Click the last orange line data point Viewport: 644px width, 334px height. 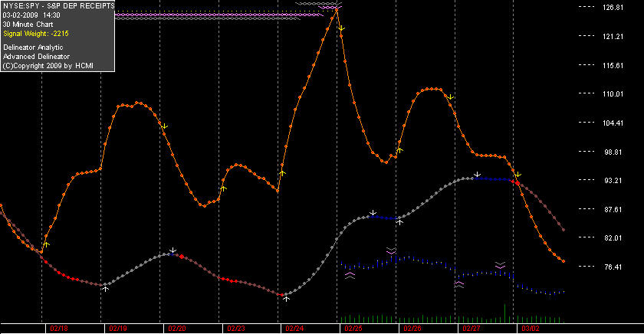pyautogui.click(x=563, y=261)
